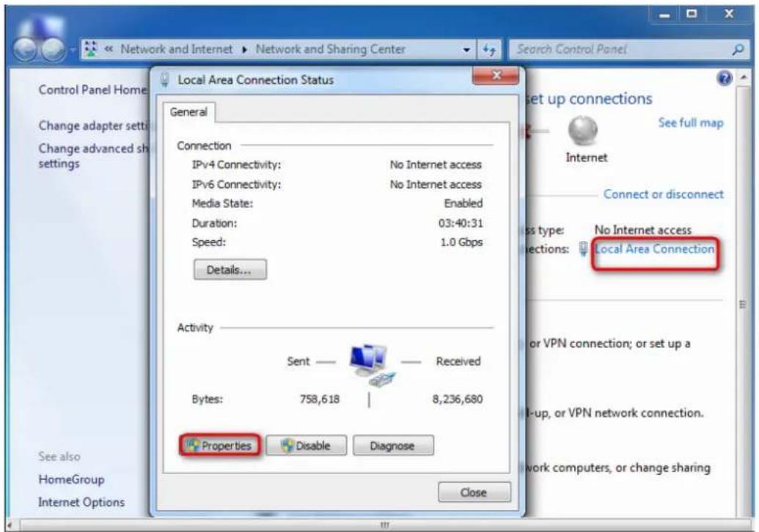The height and width of the screenshot is (532, 759).
Task: Minimize the Control Panel window
Action: pos(664,15)
